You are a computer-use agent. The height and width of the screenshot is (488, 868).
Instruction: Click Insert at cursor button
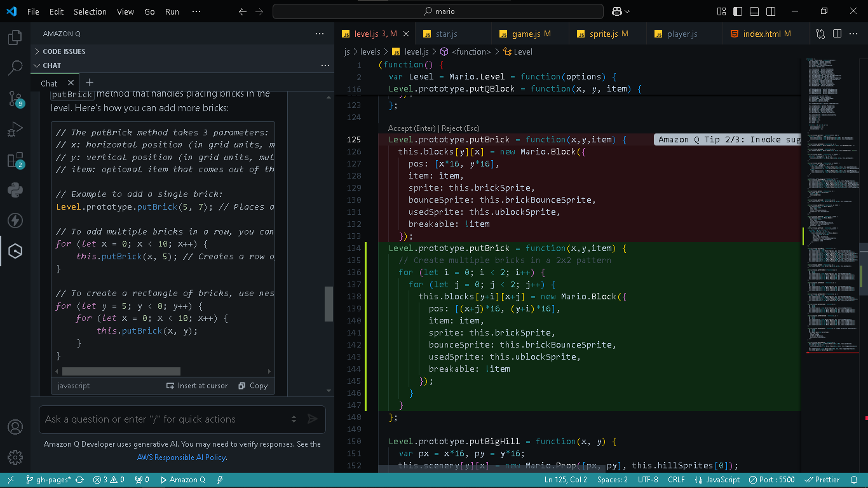point(197,386)
